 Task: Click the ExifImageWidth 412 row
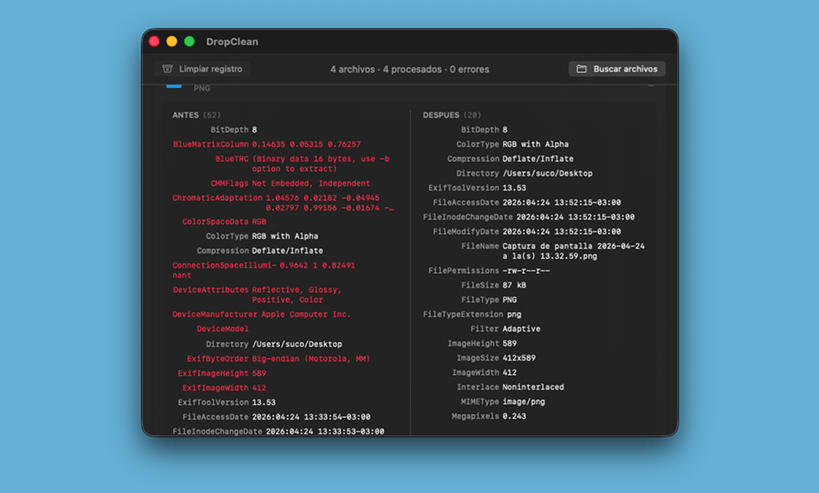point(224,388)
